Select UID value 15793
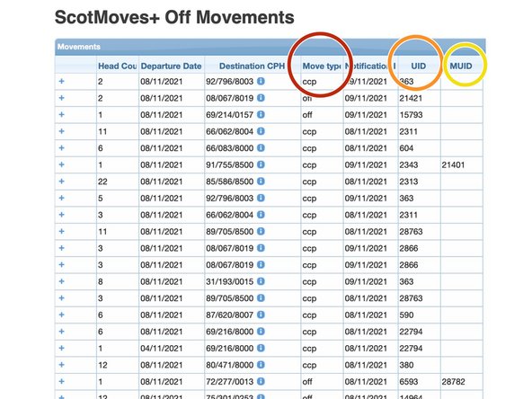Image resolution: width=532 pixels, height=399 pixels. [411, 115]
